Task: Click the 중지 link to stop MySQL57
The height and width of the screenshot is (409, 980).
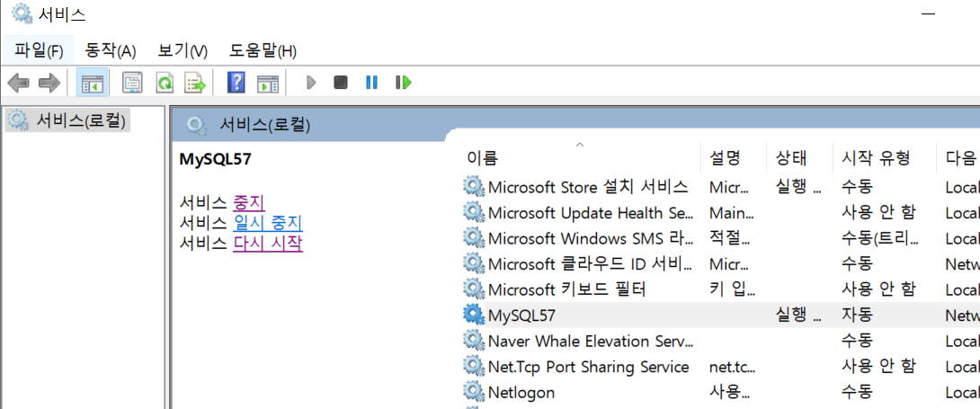Action: tap(249, 202)
